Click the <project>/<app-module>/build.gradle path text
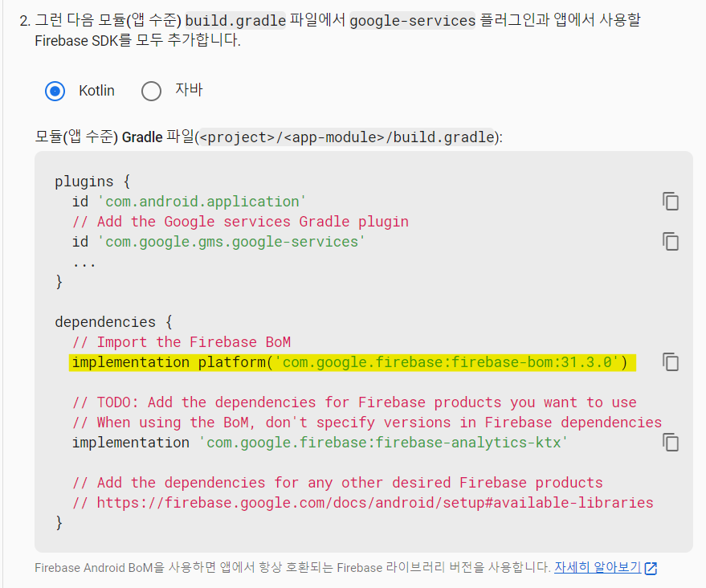 (x=347, y=137)
